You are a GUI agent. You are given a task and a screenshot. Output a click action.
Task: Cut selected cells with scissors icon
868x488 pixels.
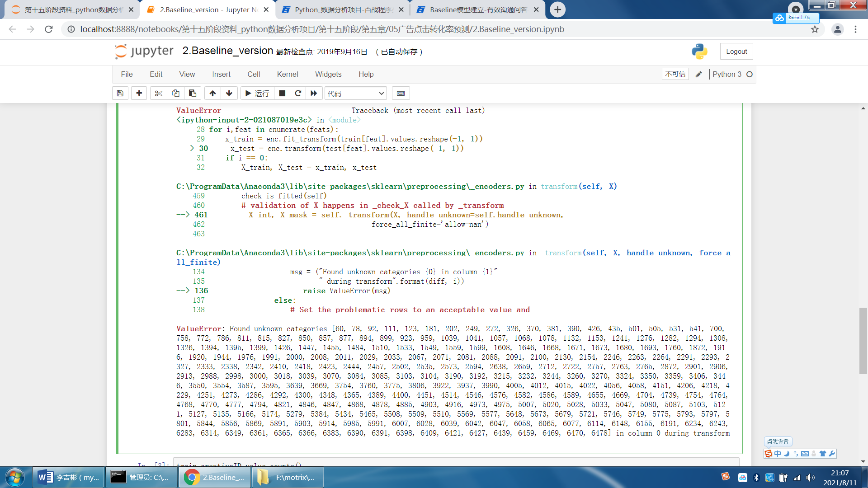(x=158, y=94)
